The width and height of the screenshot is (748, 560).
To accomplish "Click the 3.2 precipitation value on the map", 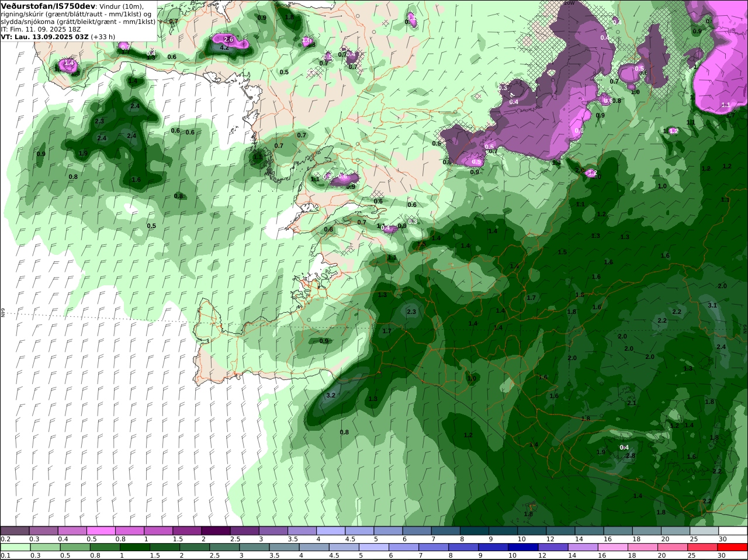I will pyautogui.click(x=331, y=395).
